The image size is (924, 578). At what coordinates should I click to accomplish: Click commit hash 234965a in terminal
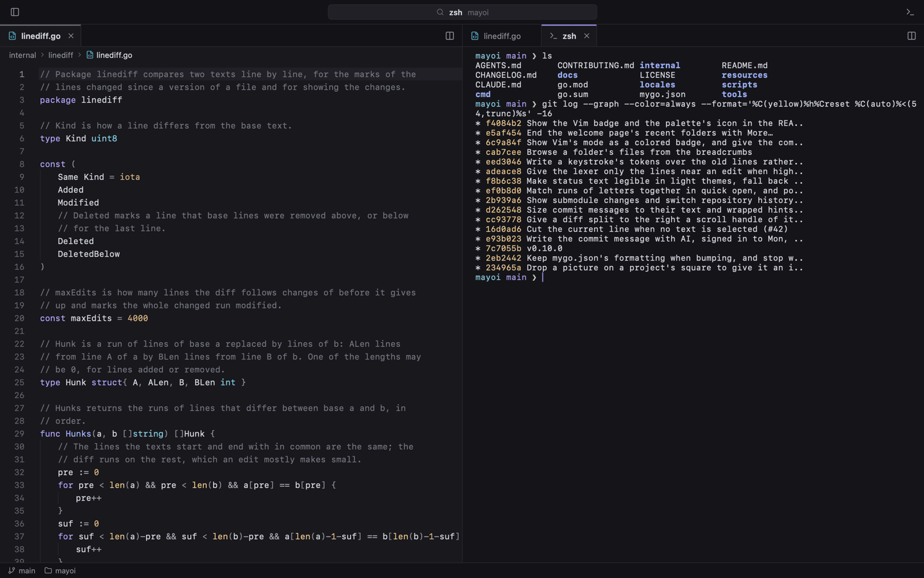point(504,268)
